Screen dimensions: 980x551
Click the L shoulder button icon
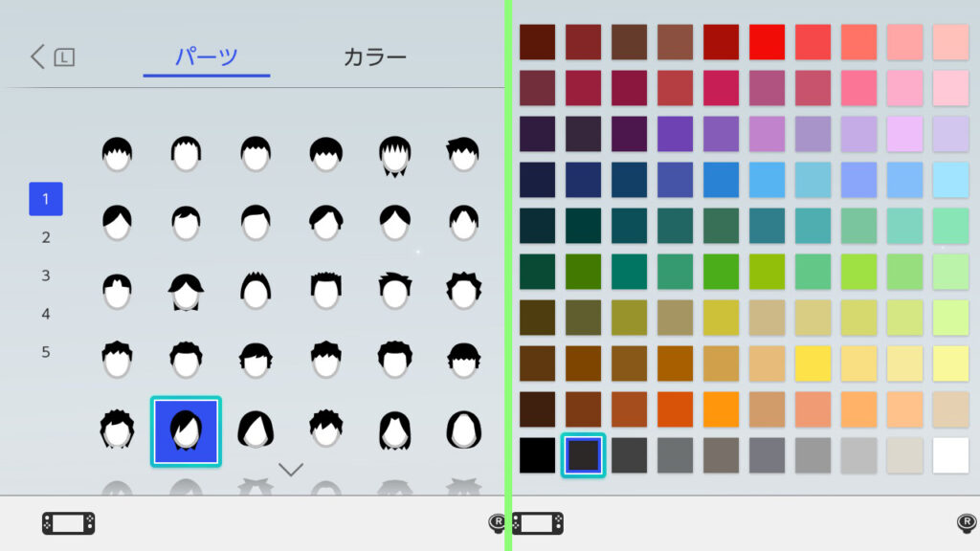click(x=64, y=57)
